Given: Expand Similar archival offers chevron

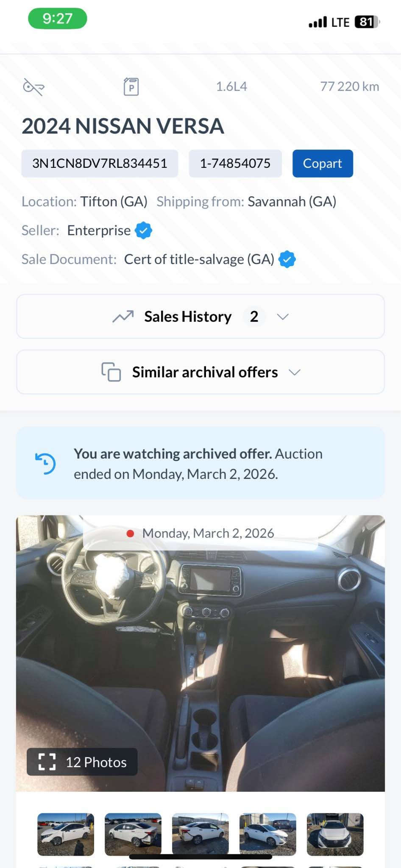Looking at the screenshot, I should point(295,372).
